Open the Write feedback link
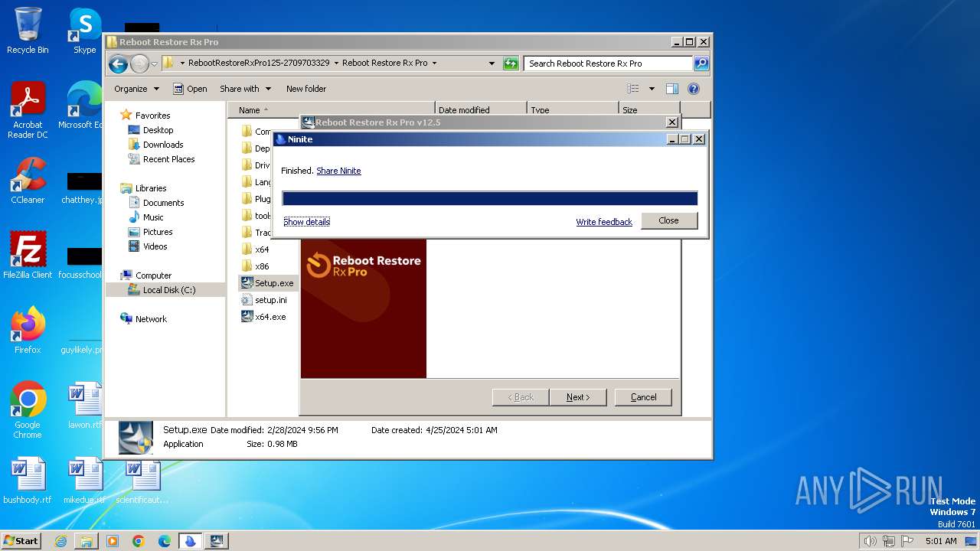980x551 pixels. click(x=604, y=222)
